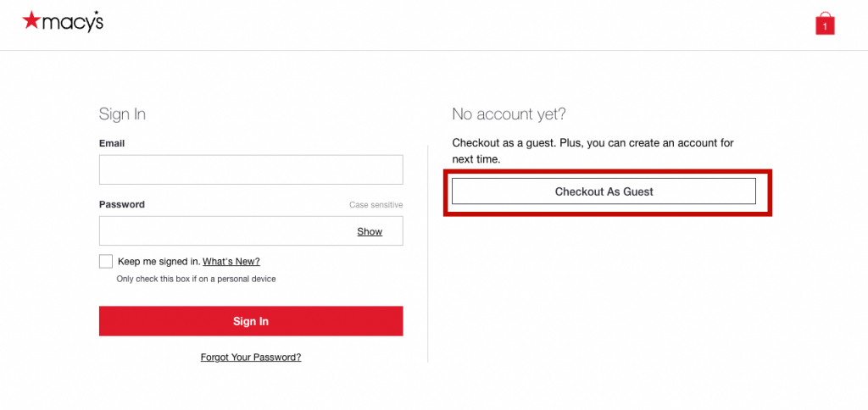The image size is (868, 410).
Task: Click the 'Only check this box' note
Action: pyautogui.click(x=196, y=279)
